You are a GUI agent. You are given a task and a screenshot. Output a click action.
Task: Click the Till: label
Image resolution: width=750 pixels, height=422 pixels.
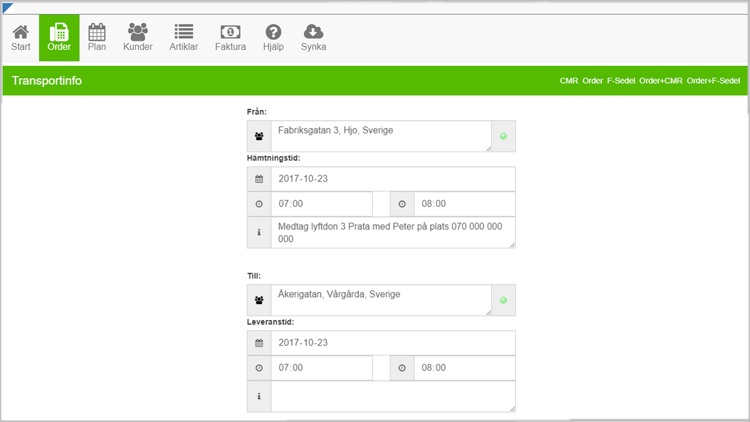click(x=254, y=276)
